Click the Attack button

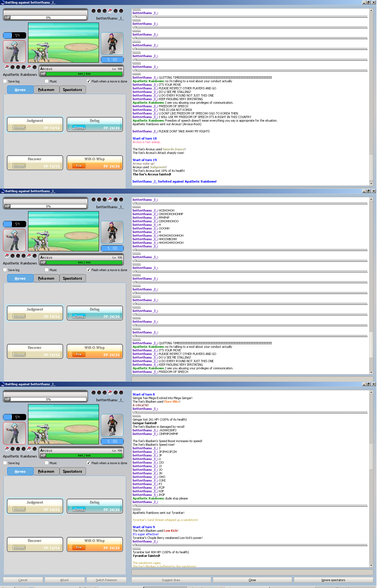pos(64,580)
